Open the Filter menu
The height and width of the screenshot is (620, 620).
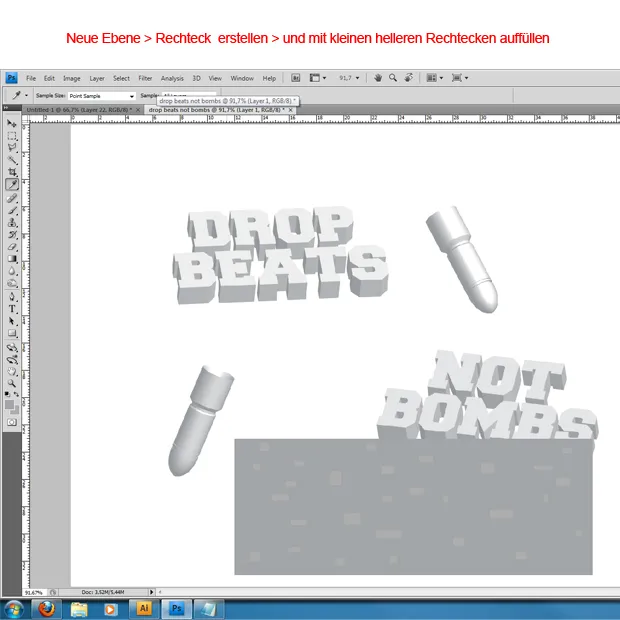coord(145,78)
